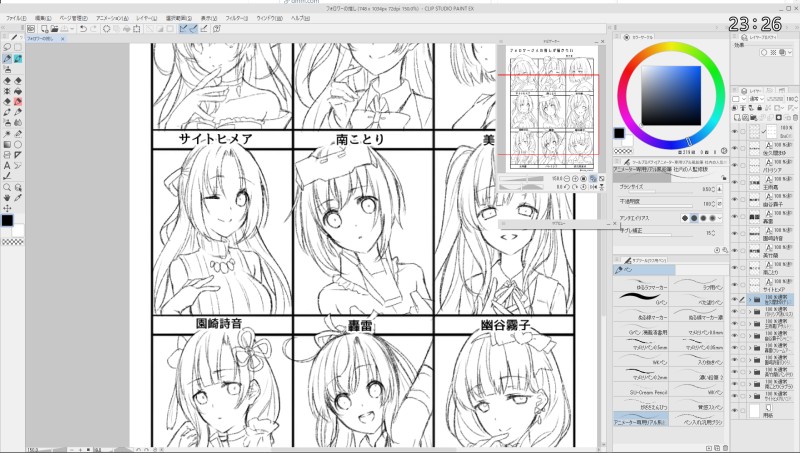800x453 pixels.
Task: Expand the selected blue-highlighted layer folder
Action: coord(750,299)
